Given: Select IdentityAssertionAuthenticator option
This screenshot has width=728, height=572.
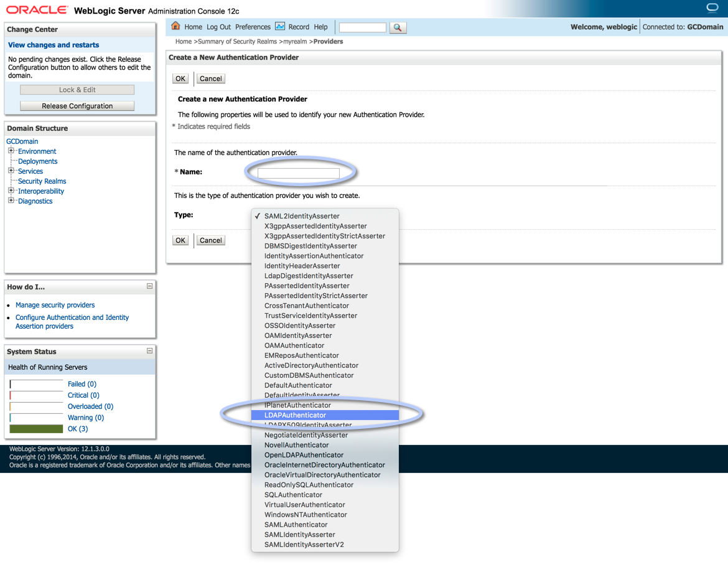Looking at the screenshot, I should point(325,256).
